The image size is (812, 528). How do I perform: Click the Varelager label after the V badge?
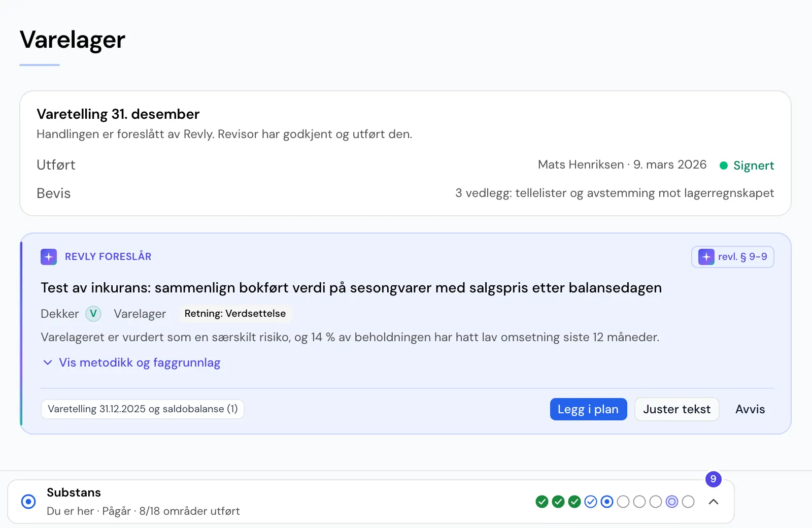pyautogui.click(x=140, y=314)
